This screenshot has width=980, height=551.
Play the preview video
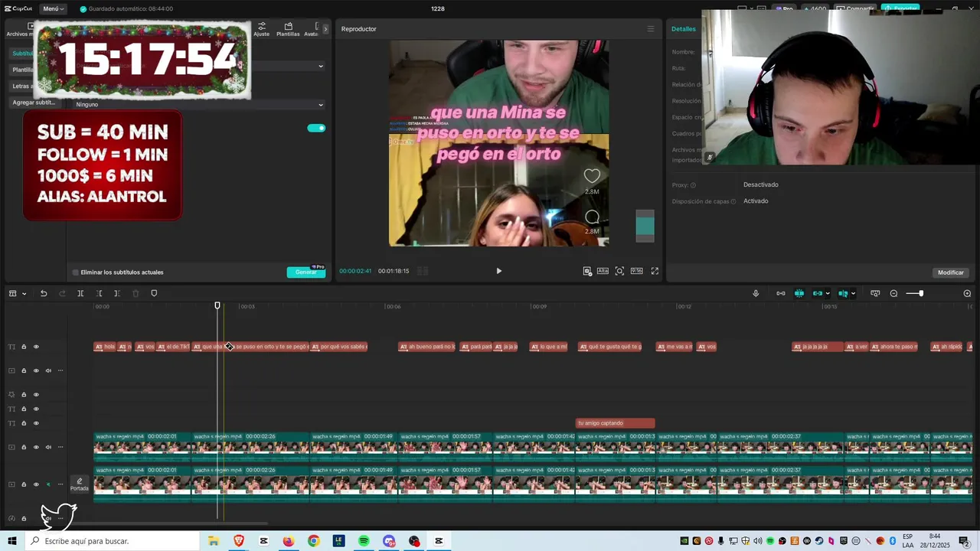tap(498, 271)
